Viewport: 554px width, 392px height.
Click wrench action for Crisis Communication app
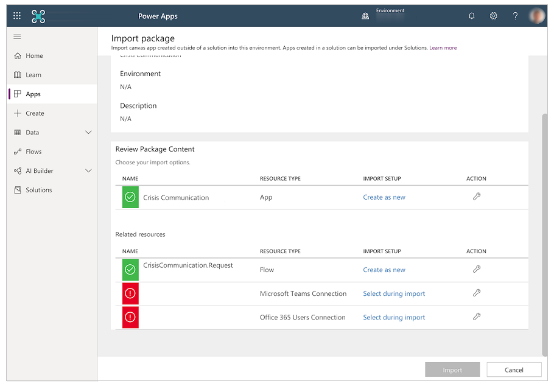point(477,197)
